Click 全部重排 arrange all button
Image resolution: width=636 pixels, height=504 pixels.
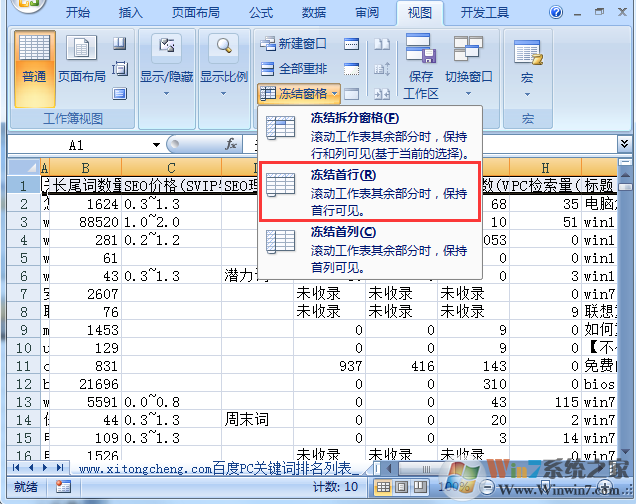pos(293,69)
